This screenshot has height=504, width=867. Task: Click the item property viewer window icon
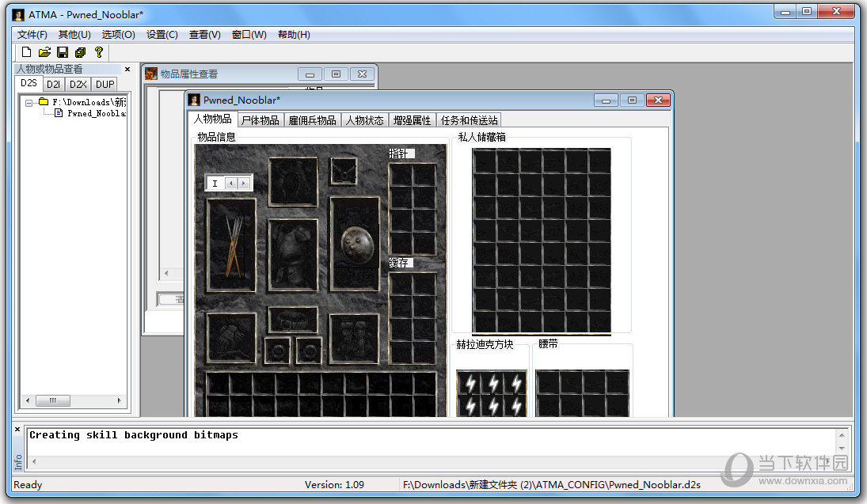(x=151, y=74)
